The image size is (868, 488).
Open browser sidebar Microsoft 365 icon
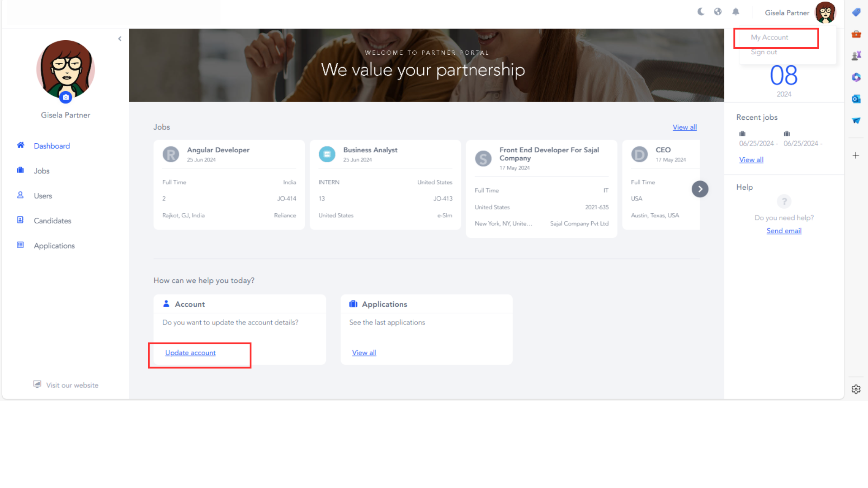(856, 77)
